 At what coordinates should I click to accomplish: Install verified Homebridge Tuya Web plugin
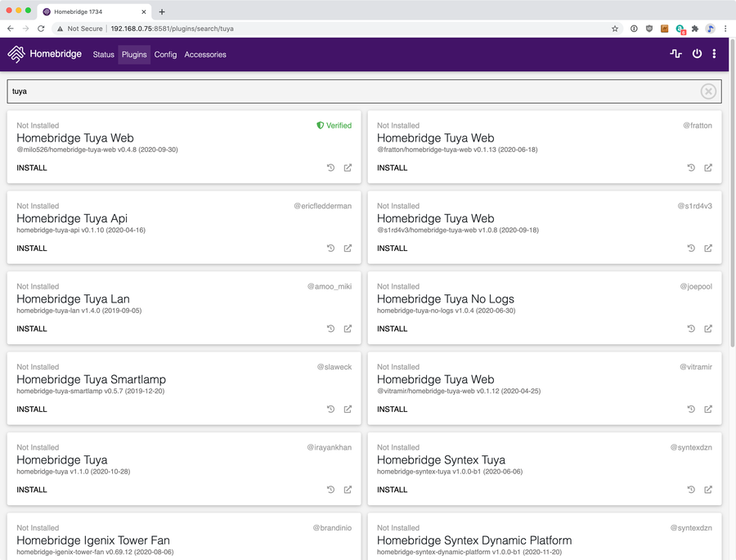(32, 168)
